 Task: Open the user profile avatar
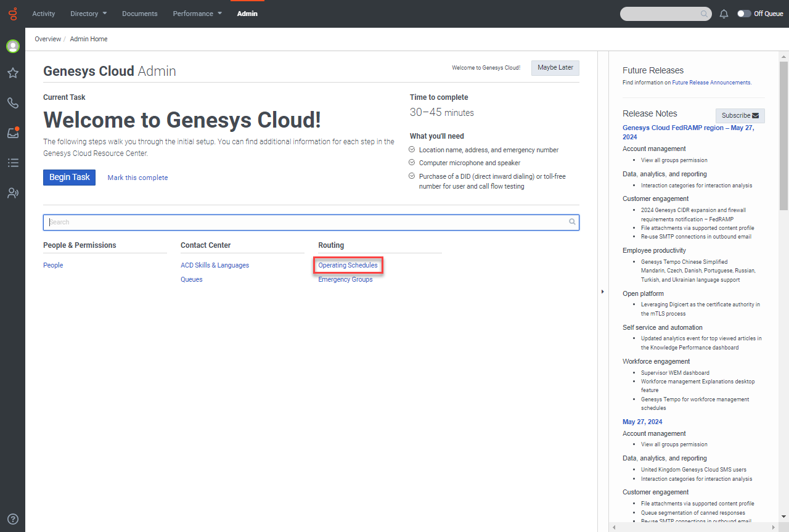(x=12, y=46)
